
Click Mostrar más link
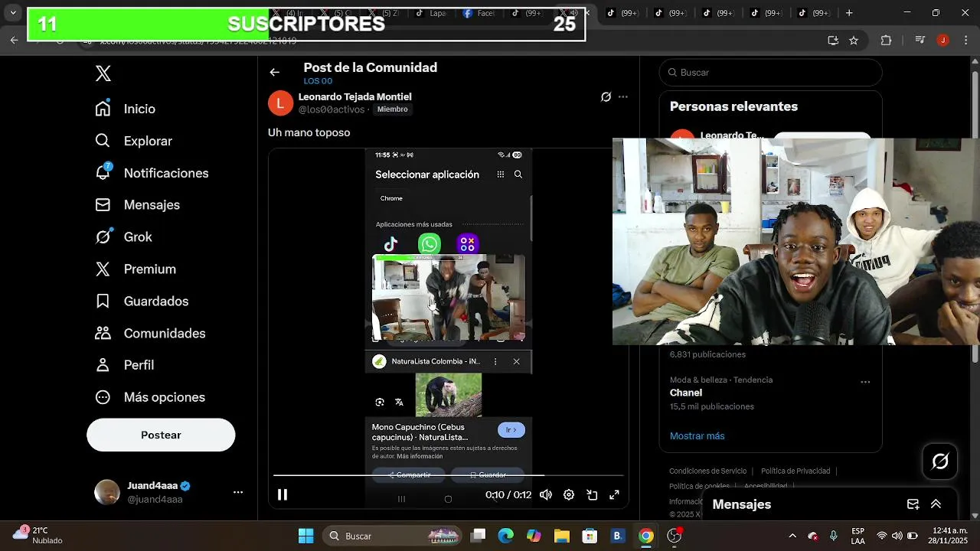[697, 436]
